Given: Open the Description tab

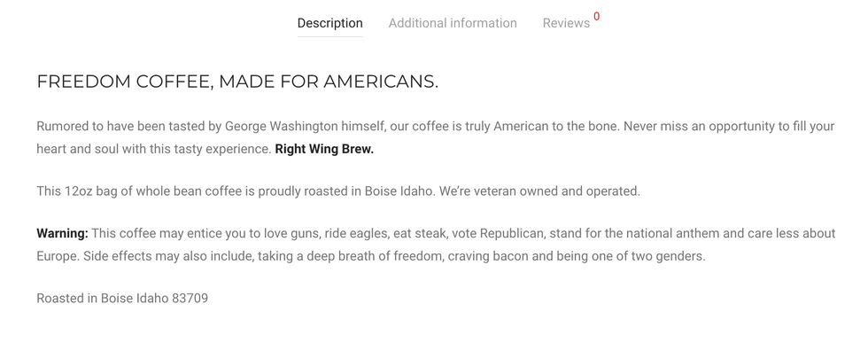Looking at the screenshot, I should 329,23.
